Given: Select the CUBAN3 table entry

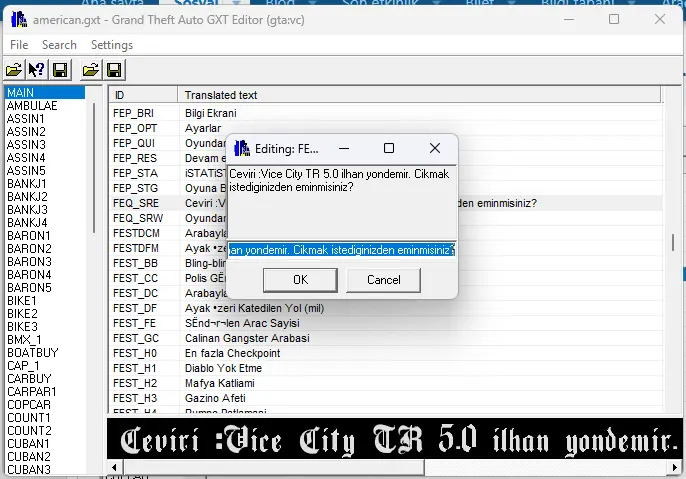Looking at the screenshot, I should pos(28,469).
